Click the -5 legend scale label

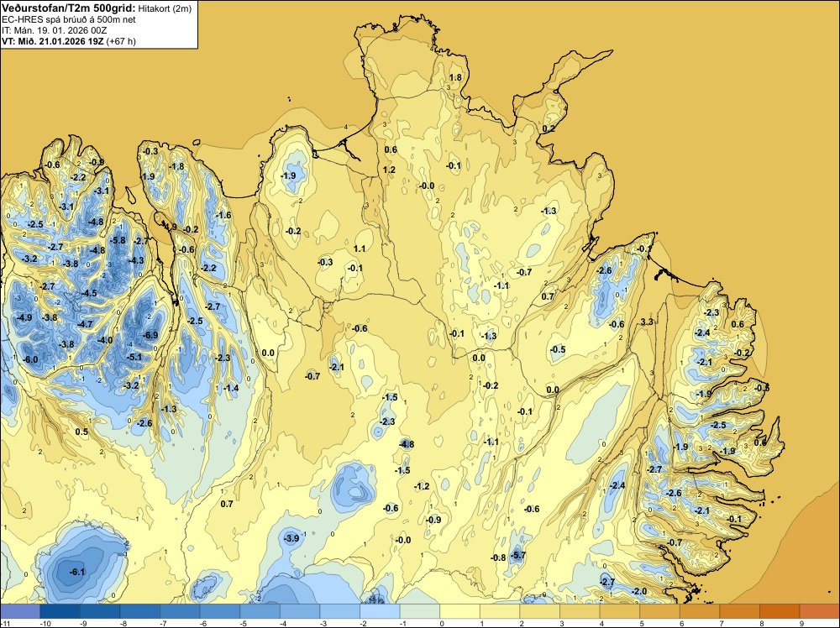click(x=243, y=623)
